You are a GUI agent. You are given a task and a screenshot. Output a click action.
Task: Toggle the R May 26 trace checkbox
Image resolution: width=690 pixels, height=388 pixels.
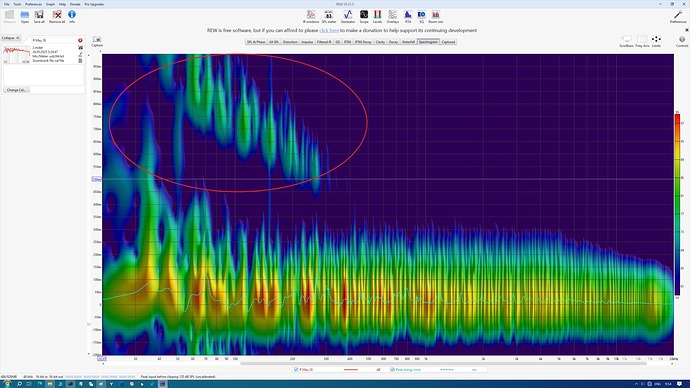coord(296,370)
